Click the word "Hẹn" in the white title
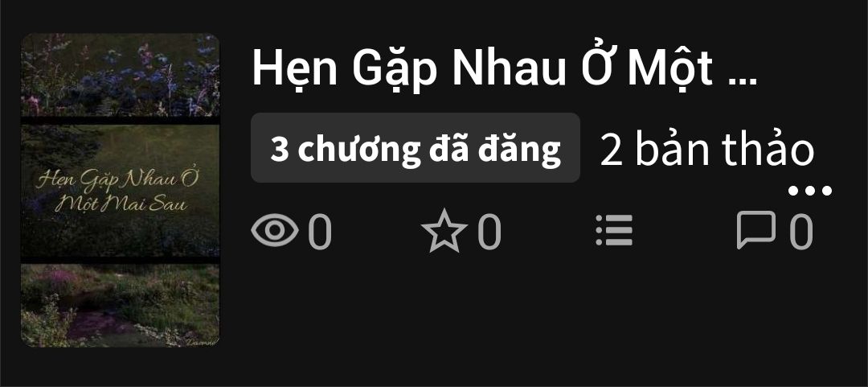This screenshot has height=387, width=868. pos(294,68)
